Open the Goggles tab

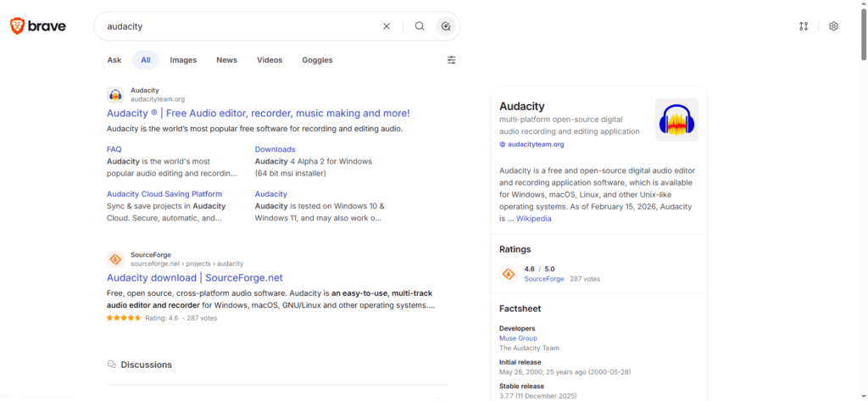point(317,60)
